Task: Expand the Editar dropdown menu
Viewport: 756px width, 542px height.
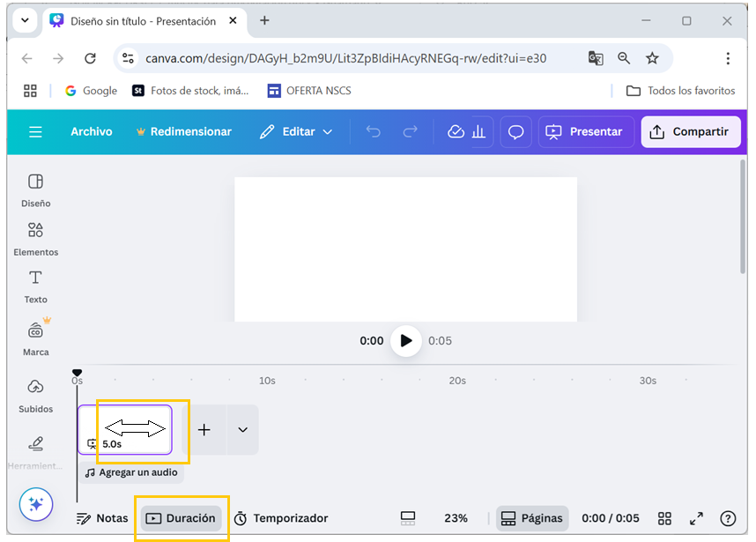Action: coord(296,131)
